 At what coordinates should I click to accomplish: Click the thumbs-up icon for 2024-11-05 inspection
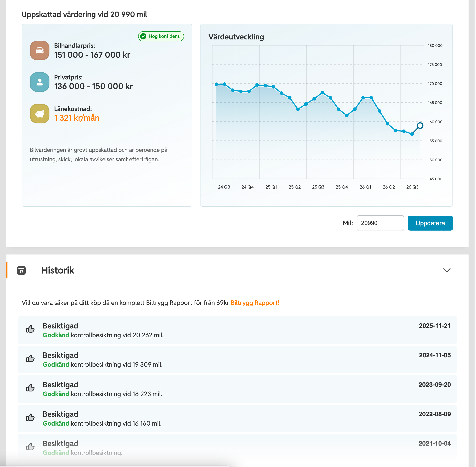(x=30, y=358)
